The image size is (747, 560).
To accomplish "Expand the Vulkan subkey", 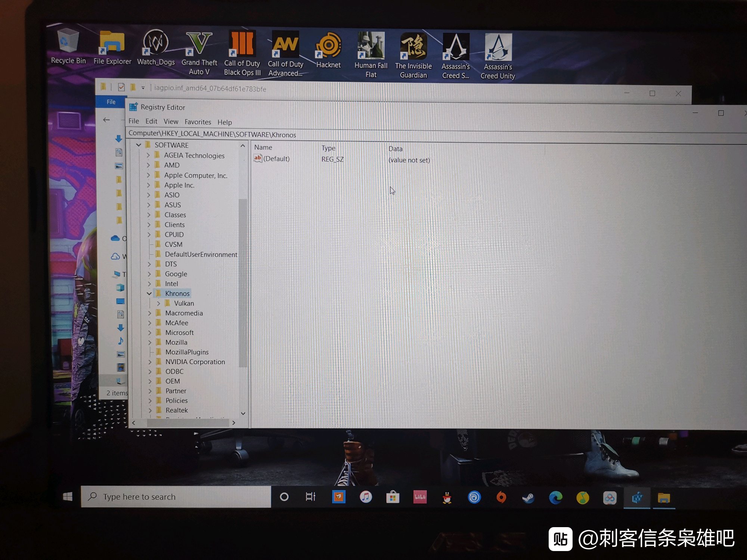I will 158,304.
